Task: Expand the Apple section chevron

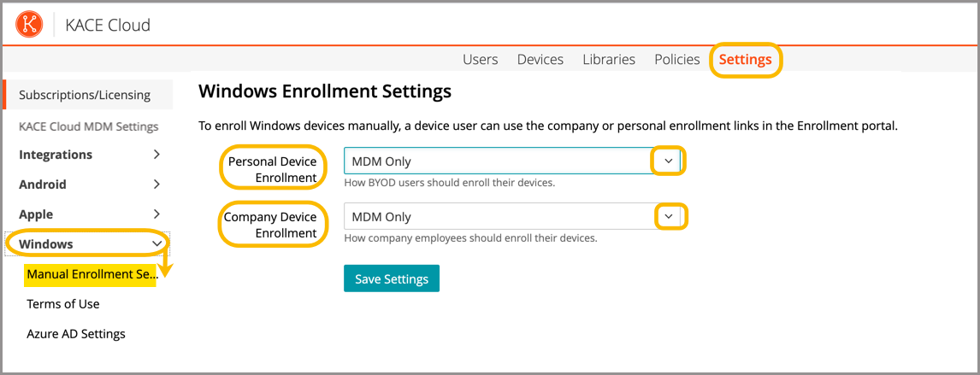Action: pyautogui.click(x=156, y=214)
